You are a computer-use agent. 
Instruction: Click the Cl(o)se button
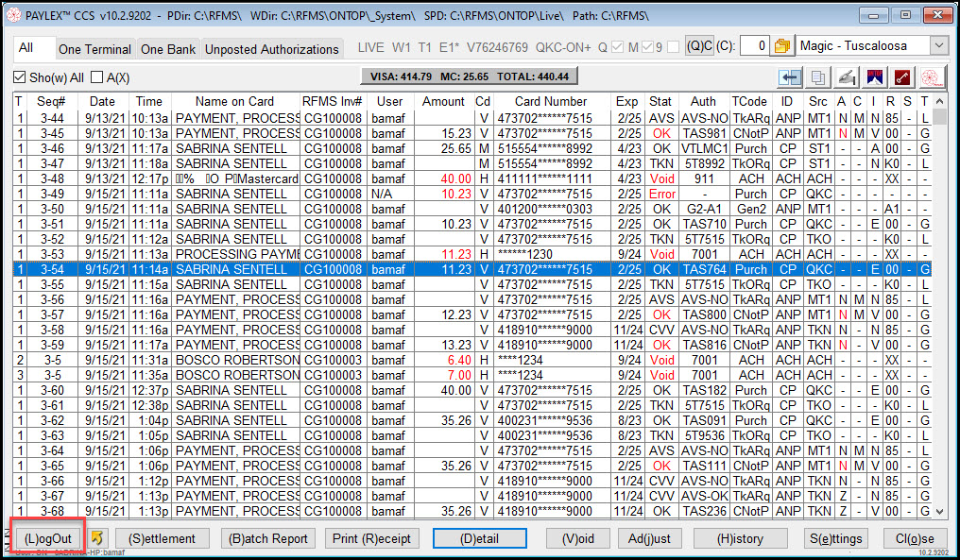tap(915, 538)
